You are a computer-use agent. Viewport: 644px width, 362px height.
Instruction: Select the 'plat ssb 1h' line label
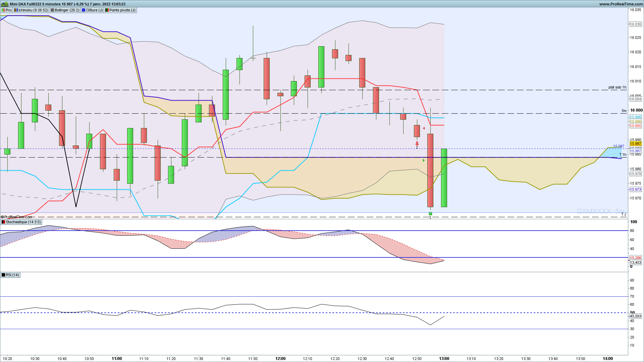[x=617, y=87]
